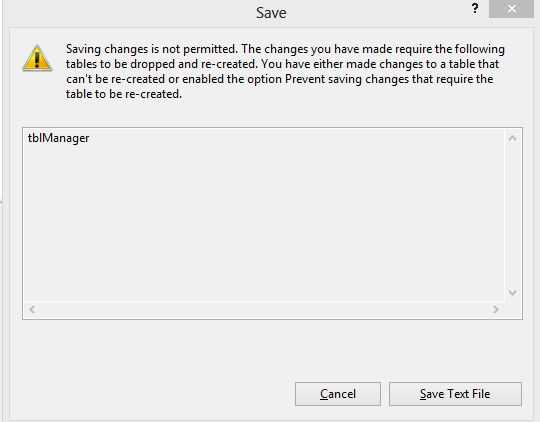Click the list's scroll left arrow

click(32, 309)
